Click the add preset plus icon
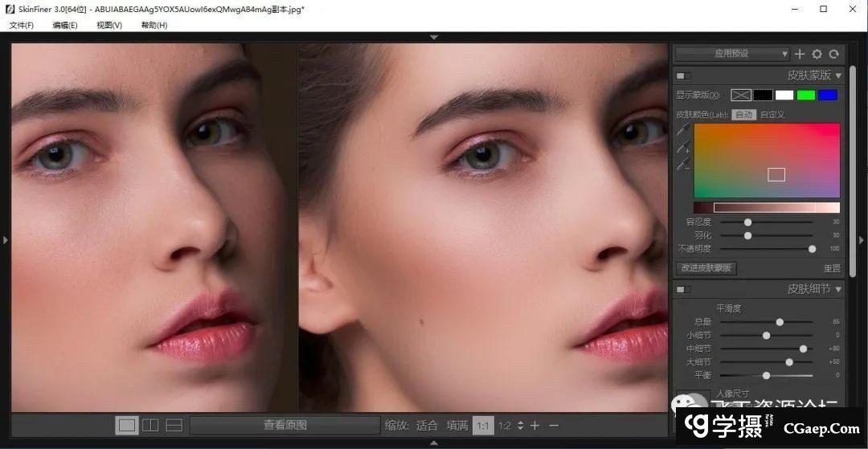Screen dimensions: 868x449 pyautogui.click(x=800, y=54)
